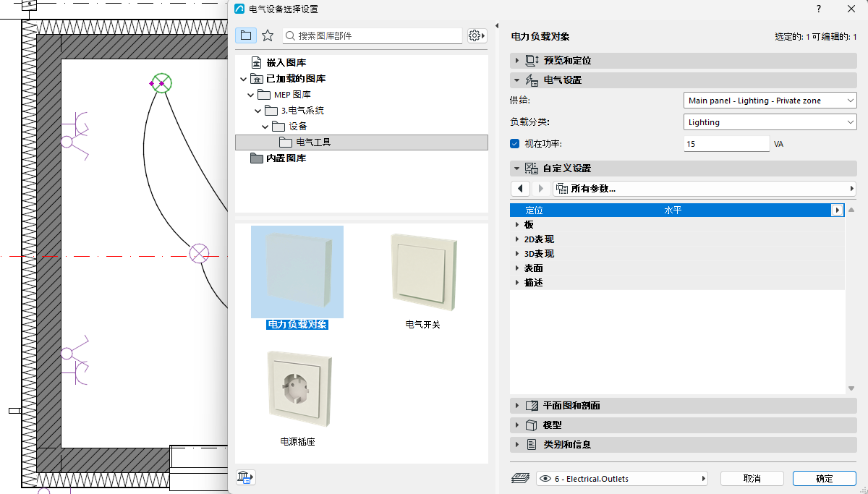The image size is (868, 494).
Task: Expand the 2D表现 parameter group
Action: tap(517, 239)
